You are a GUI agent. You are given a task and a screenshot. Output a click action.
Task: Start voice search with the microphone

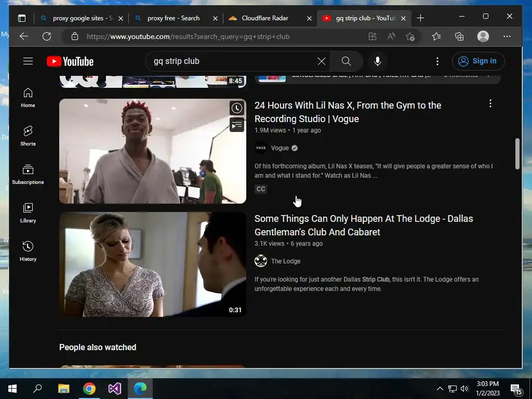tap(378, 61)
